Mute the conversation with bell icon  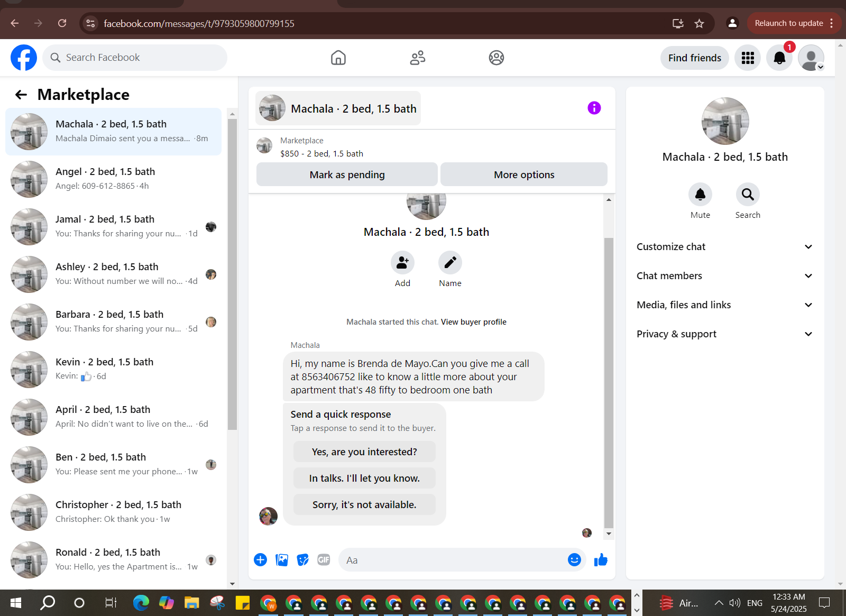point(700,195)
